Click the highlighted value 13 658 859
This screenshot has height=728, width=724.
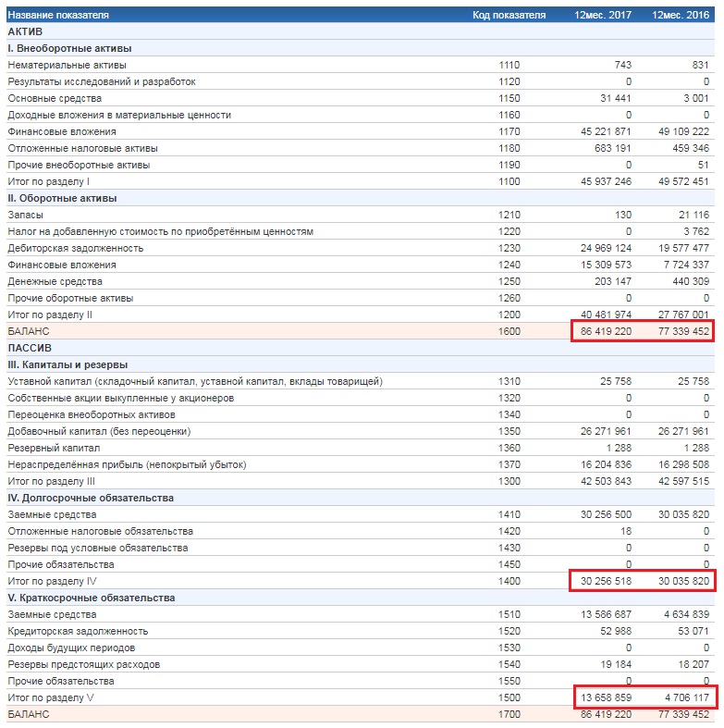[x=606, y=697]
